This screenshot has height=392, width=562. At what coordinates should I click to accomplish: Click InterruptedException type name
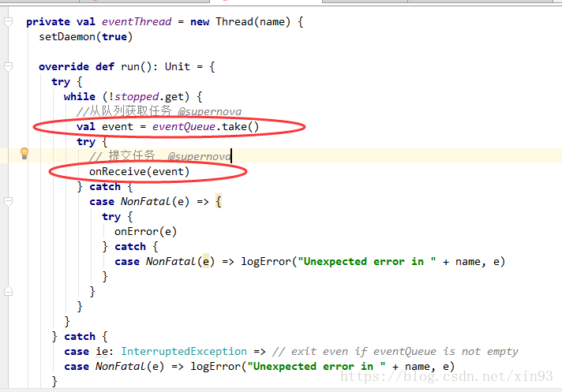pyautogui.click(x=184, y=352)
